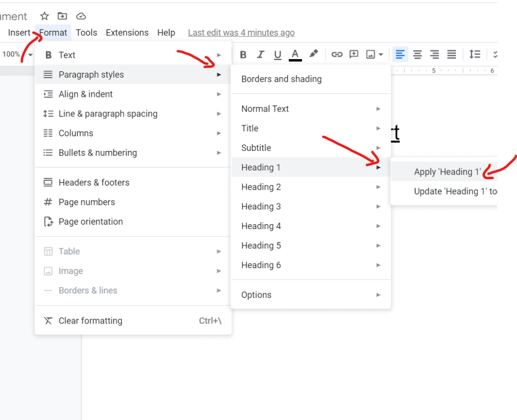Insert a link using toolbar icon
The width and height of the screenshot is (517, 420).
[337, 55]
